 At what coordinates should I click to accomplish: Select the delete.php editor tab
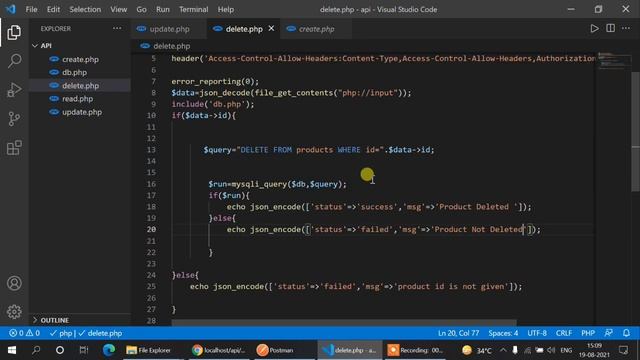244,29
